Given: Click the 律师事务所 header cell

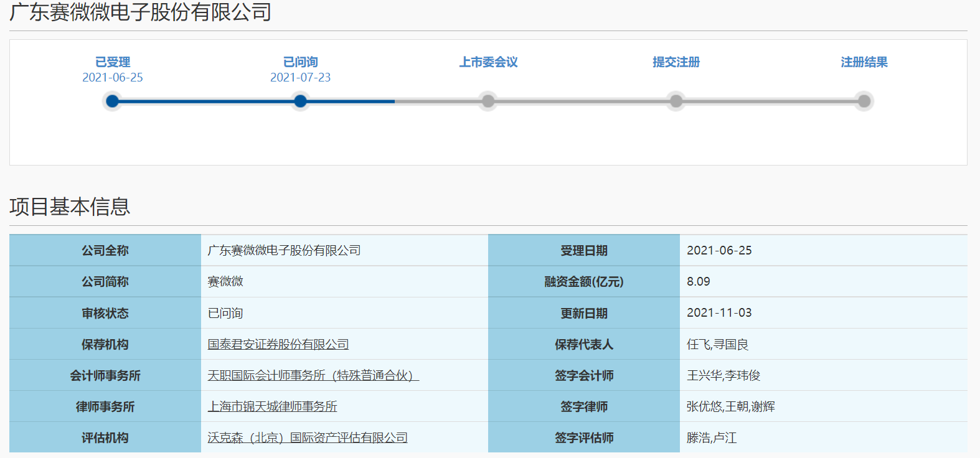Looking at the screenshot, I should point(105,406).
